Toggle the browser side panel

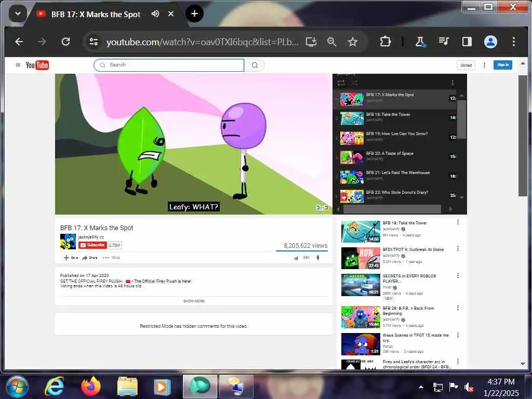click(x=467, y=42)
